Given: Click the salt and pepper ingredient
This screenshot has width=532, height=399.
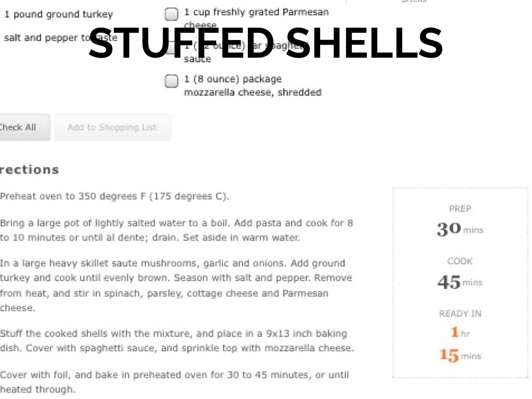Looking at the screenshot, I should 47,38.
